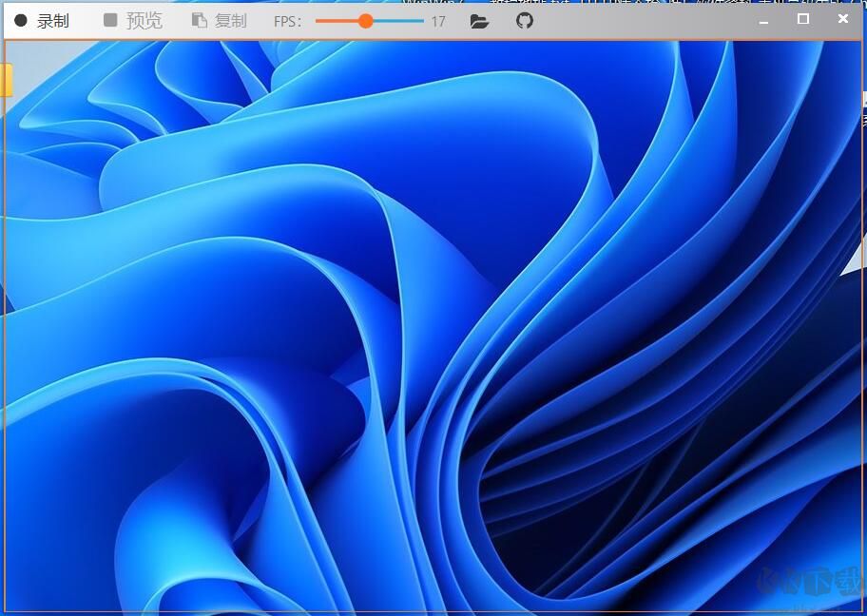The height and width of the screenshot is (616, 867).
Task: Click the blue portion of FPS slider track
Action: coord(399,20)
